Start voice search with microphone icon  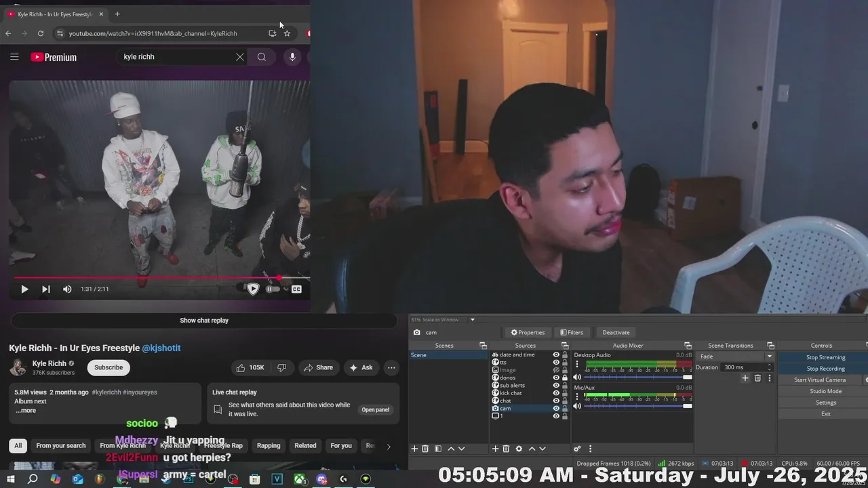[x=292, y=57]
